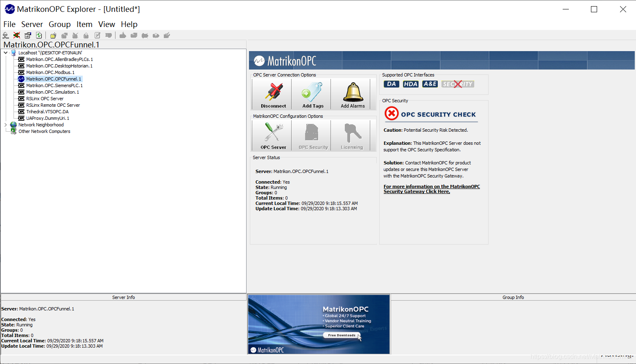Select Other Network Computers label
This screenshot has height=364, width=636.
pyautogui.click(x=44, y=131)
